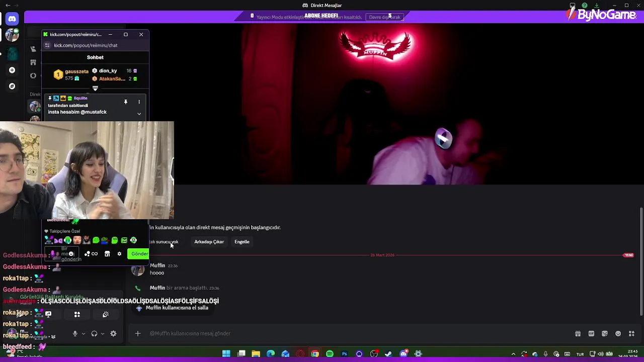
Task: Open emoji picker in Kick chat input
Action: coord(71,254)
